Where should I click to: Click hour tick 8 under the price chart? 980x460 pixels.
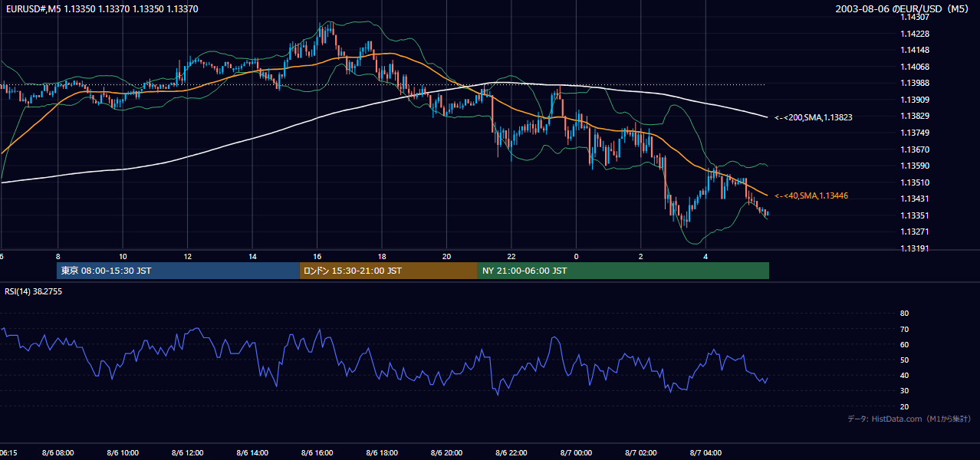point(58,256)
